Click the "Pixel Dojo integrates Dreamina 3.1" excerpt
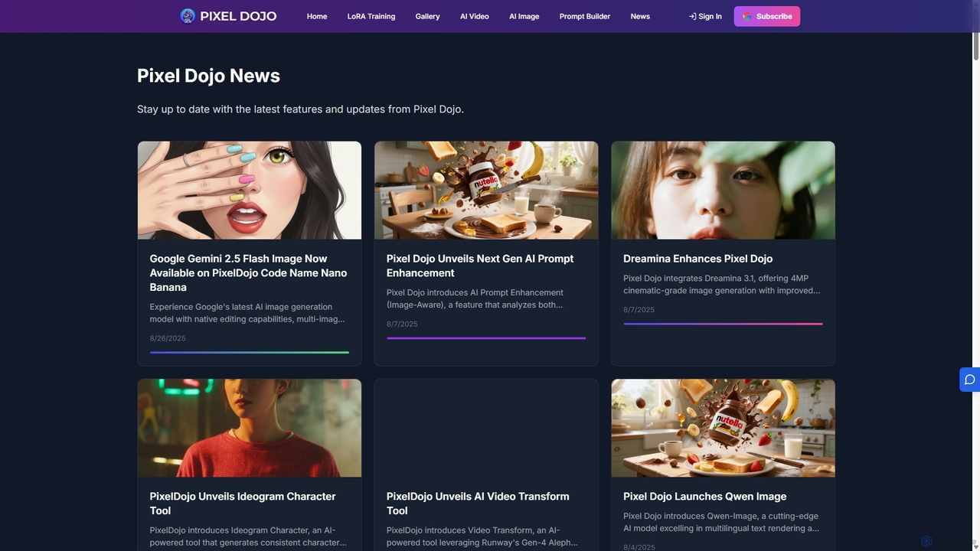Screen dimensions: 980x551 point(722,284)
